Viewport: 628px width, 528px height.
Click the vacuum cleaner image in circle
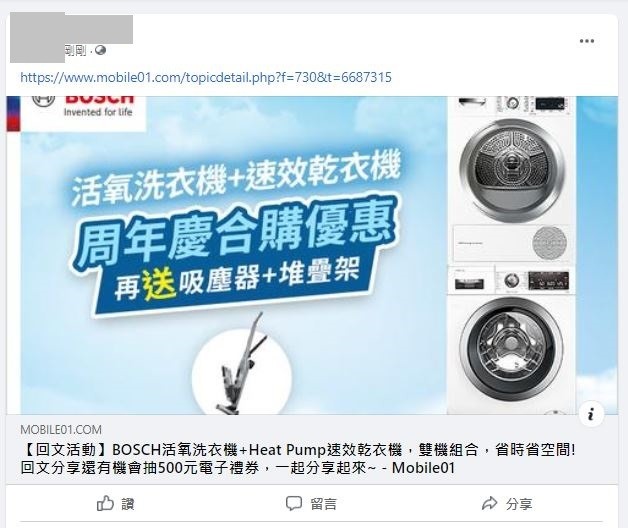coord(242,371)
